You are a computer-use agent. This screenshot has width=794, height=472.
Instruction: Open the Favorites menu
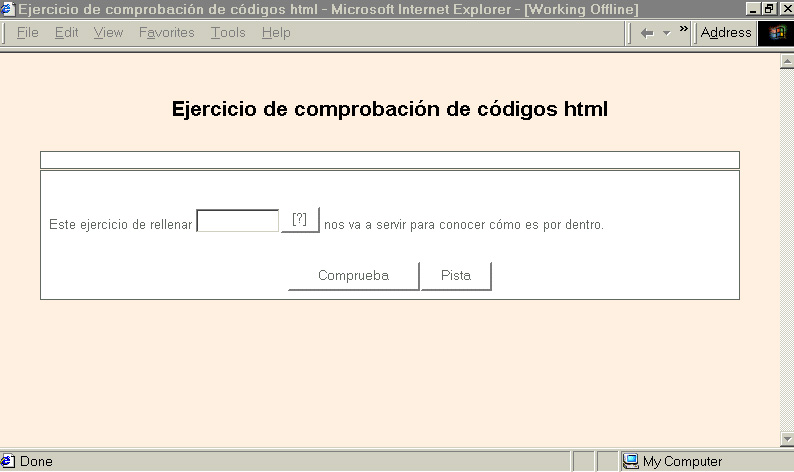point(167,33)
